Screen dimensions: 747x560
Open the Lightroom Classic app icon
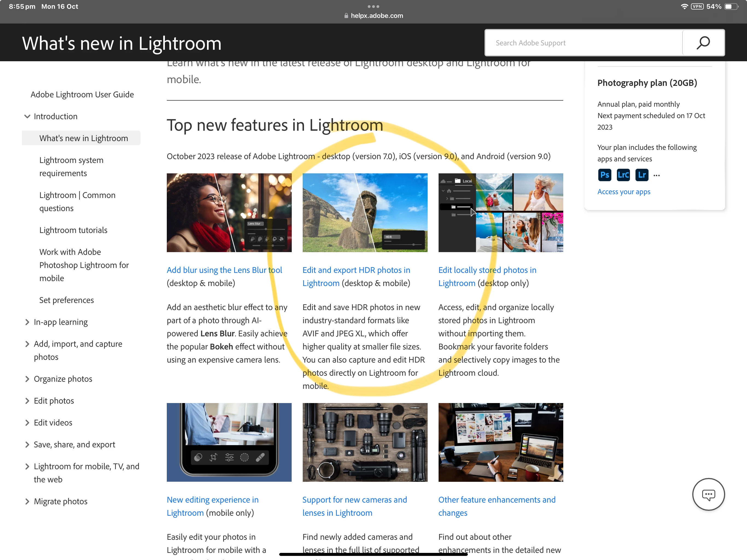[x=623, y=175]
